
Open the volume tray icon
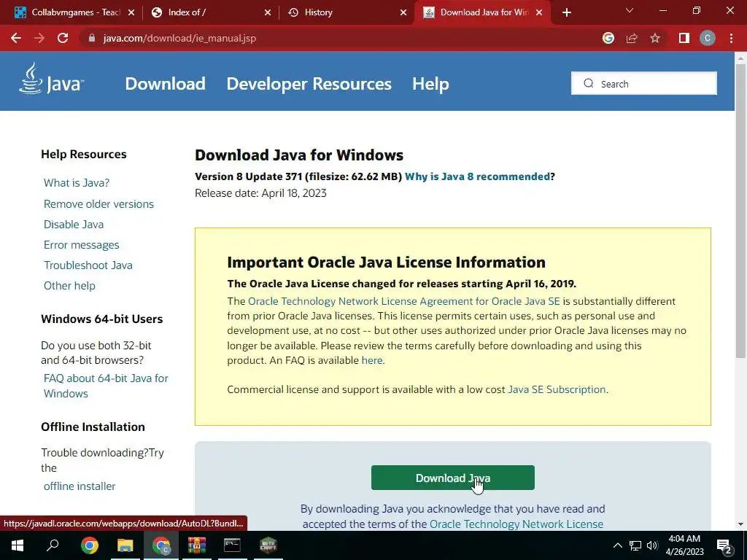tap(652, 545)
